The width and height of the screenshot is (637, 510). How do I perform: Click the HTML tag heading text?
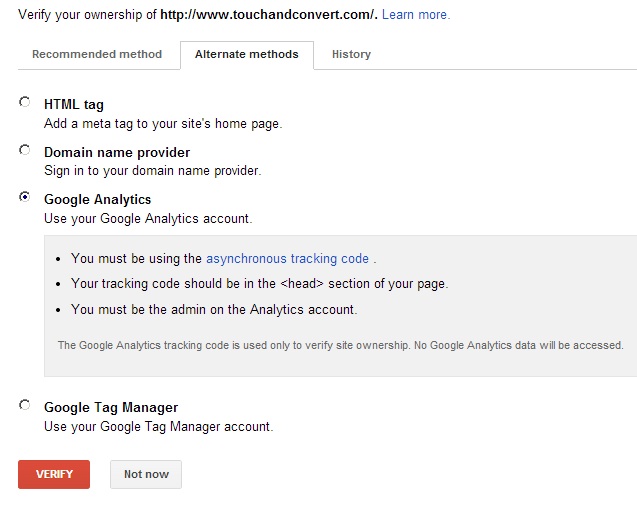pyautogui.click(x=74, y=104)
